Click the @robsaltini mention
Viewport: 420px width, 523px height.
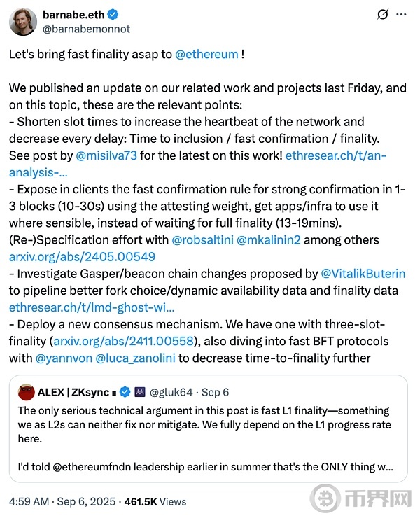coord(204,240)
